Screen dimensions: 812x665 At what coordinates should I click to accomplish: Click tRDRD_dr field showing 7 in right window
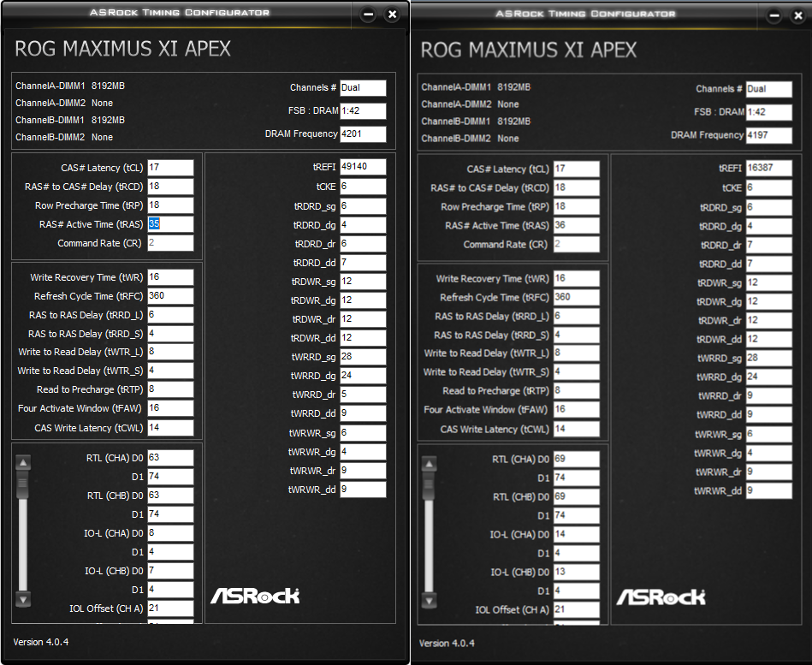click(x=769, y=246)
